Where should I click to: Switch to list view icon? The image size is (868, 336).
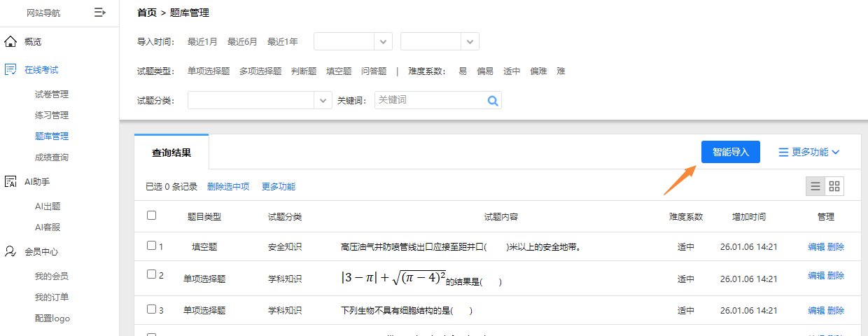tap(815, 186)
